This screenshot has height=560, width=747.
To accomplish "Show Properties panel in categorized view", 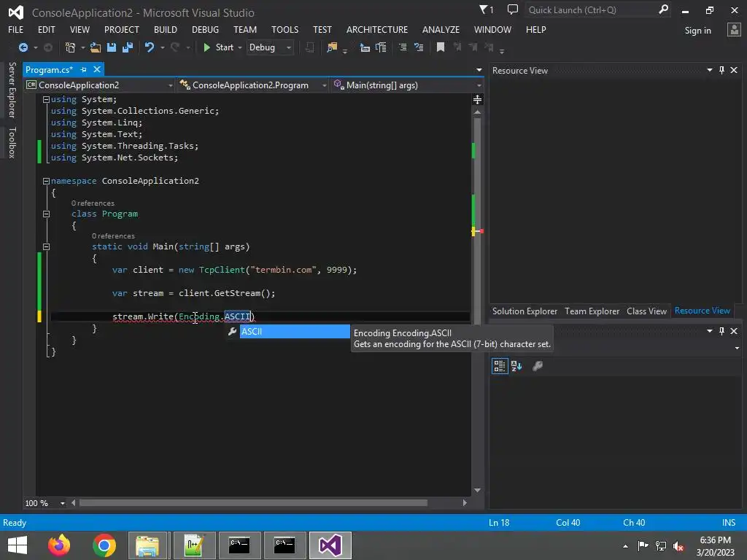I will [500, 366].
